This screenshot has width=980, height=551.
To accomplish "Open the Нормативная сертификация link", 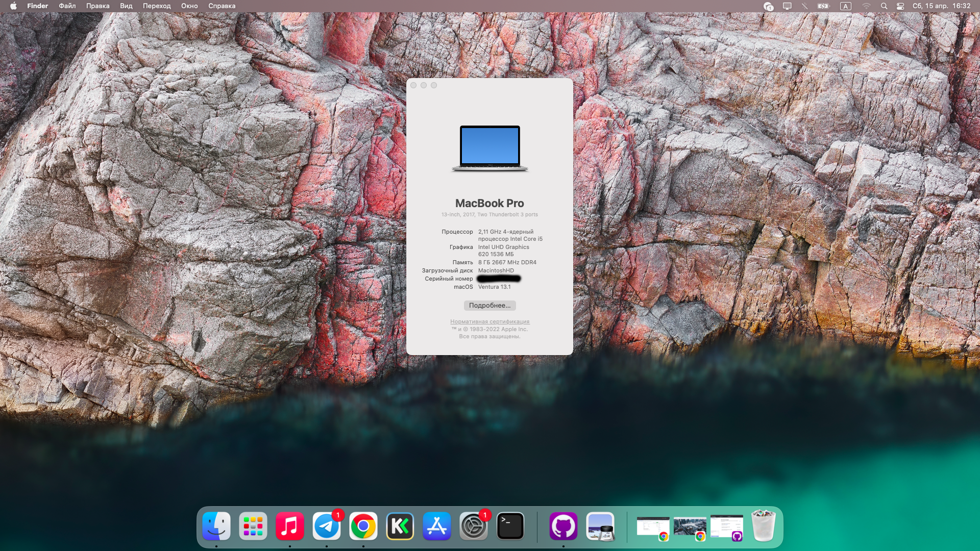I will pyautogui.click(x=489, y=321).
